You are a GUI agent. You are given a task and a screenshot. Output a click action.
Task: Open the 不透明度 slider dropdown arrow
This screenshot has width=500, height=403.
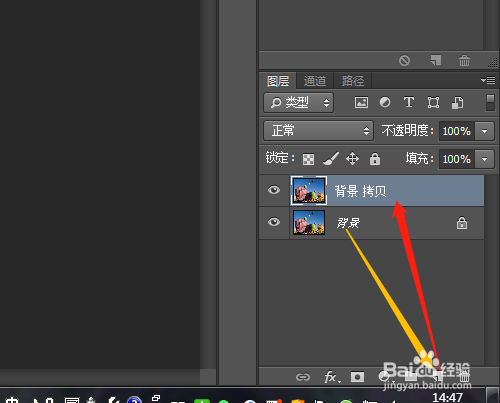484,131
